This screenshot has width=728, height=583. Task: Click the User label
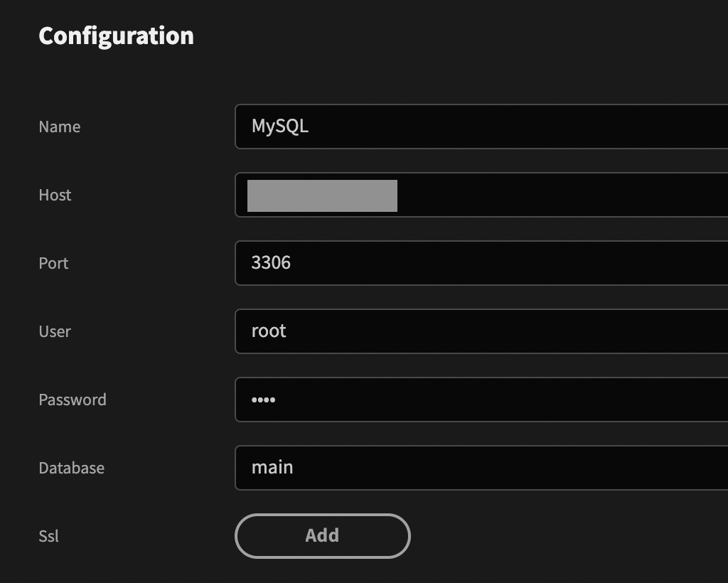55,331
